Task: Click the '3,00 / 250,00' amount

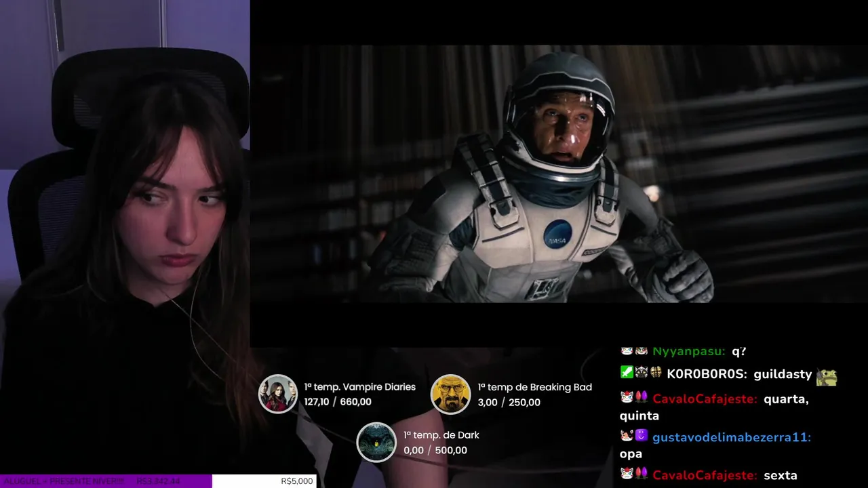Action: (509, 403)
